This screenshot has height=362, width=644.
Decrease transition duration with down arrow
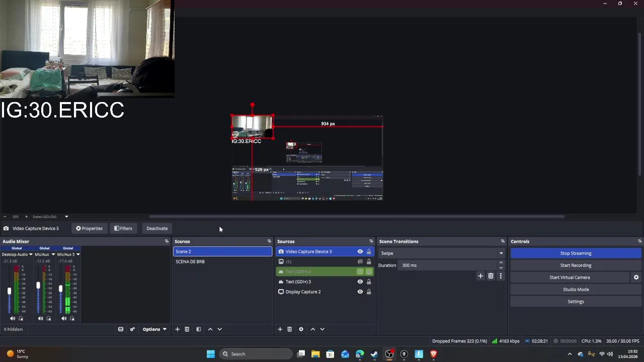coord(501,268)
